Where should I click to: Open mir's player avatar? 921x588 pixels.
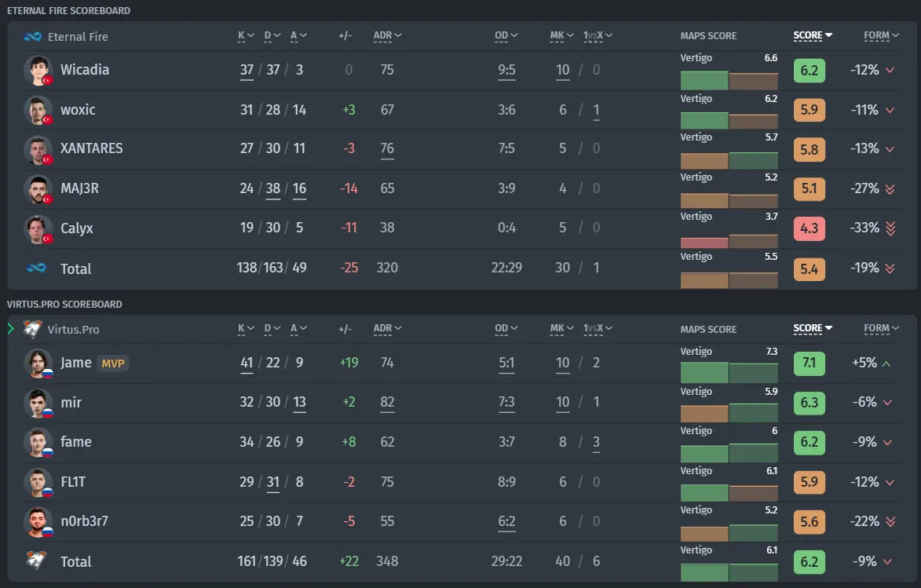click(38, 403)
